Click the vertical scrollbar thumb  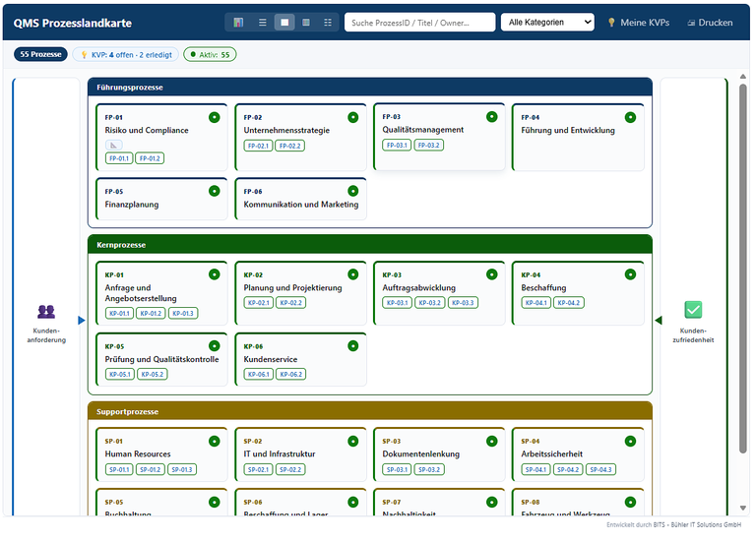point(742,269)
